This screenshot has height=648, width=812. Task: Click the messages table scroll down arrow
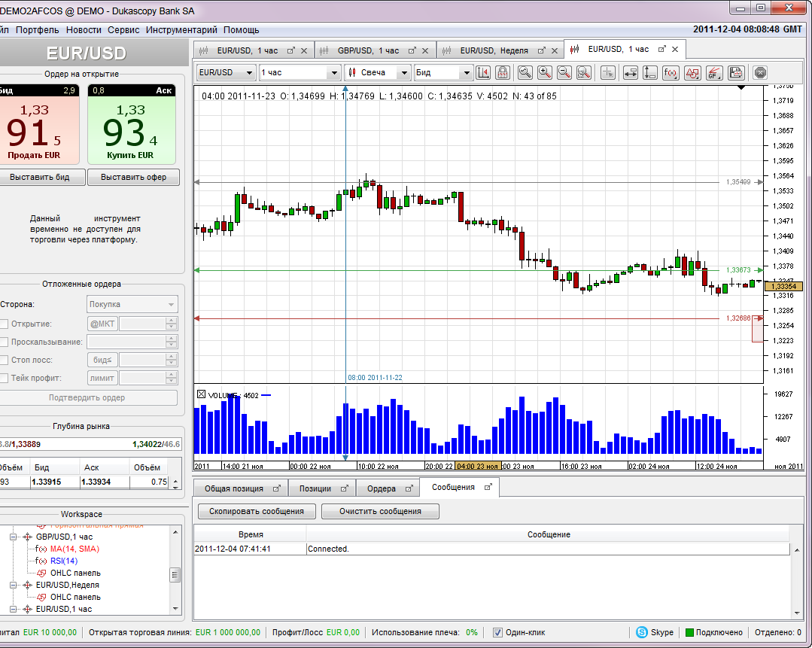click(x=797, y=613)
